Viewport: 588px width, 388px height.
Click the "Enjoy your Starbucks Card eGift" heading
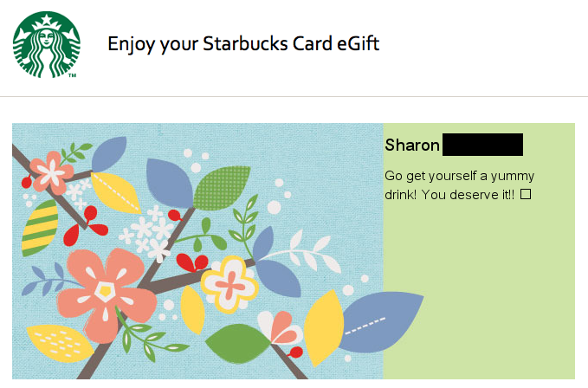point(243,43)
